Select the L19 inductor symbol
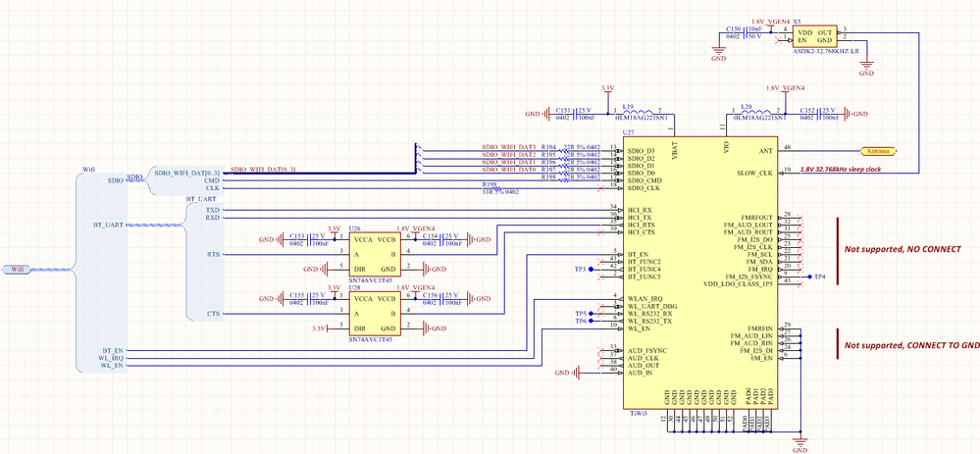The image size is (980, 454). click(640, 112)
